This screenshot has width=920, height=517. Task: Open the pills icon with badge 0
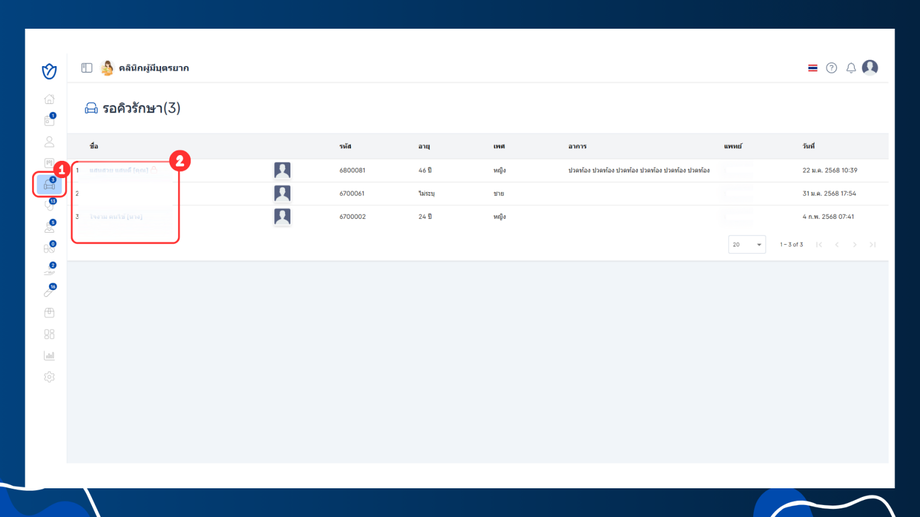[49, 248]
